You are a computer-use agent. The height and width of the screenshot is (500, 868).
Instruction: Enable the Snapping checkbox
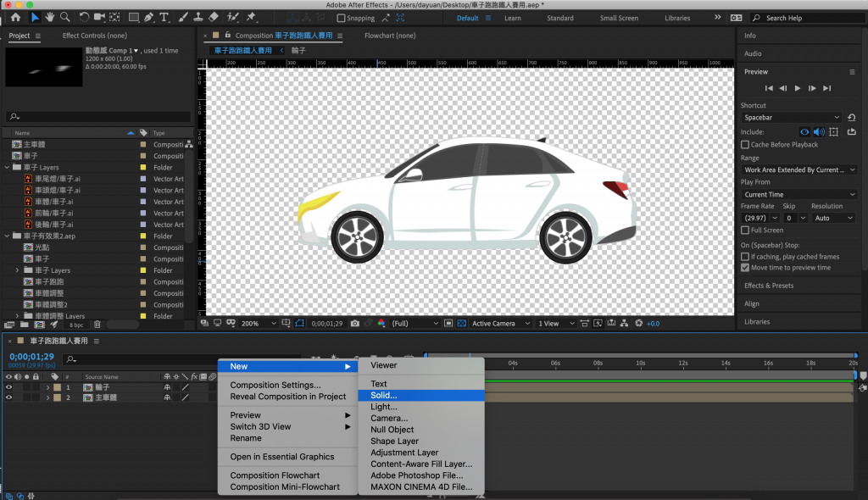(341, 18)
